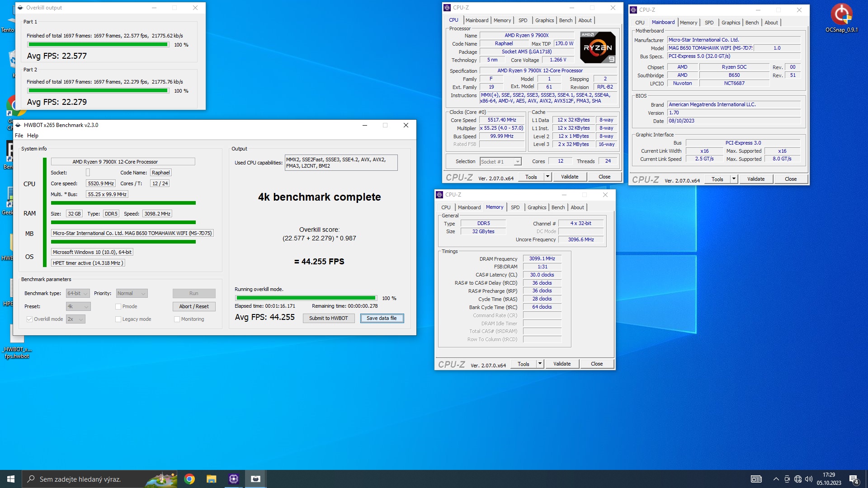Open the Priority Normal dropdown
The height and width of the screenshot is (488, 868).
pos(132,293)
